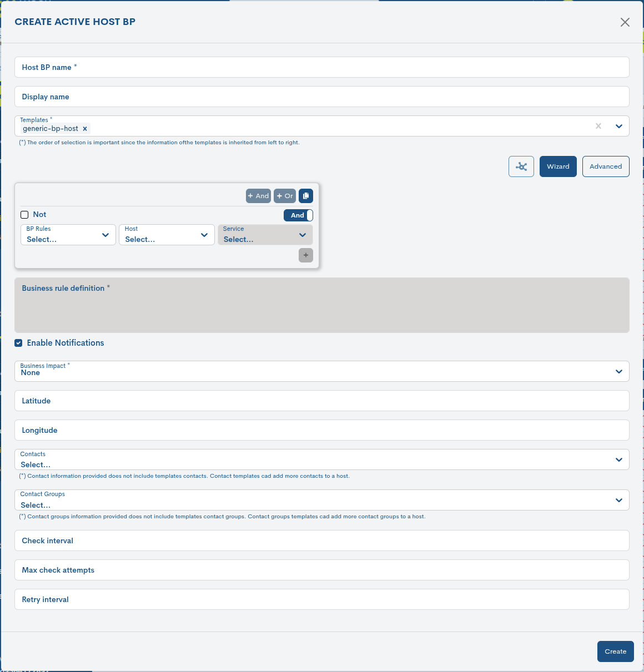Uncheck Enable Notifications checkbox
Viewport: 644px width, 672px height.
18,343
